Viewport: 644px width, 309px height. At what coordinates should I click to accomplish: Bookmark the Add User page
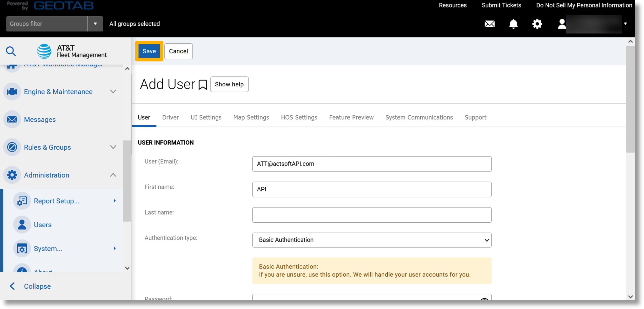203,85
